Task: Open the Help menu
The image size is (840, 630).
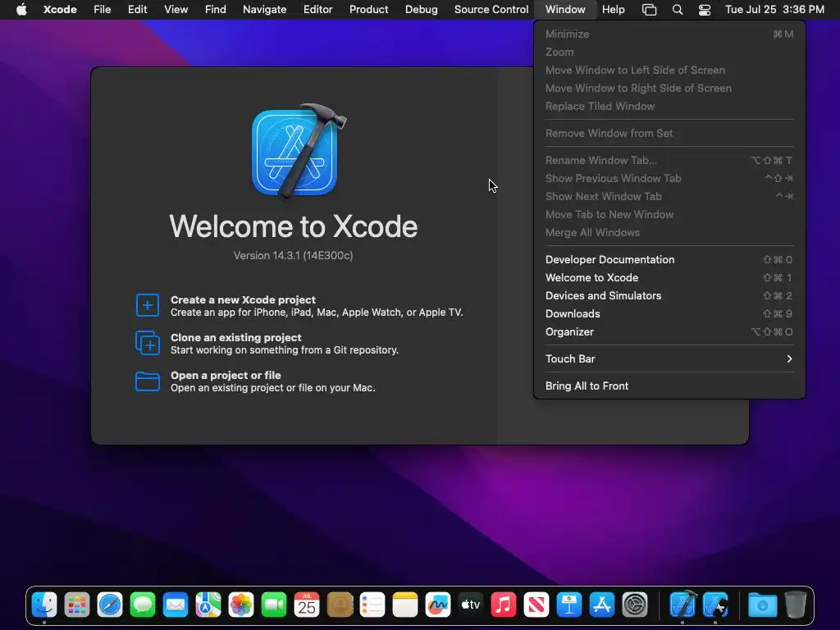Action: pyautogui.click(x=614, y=10)
